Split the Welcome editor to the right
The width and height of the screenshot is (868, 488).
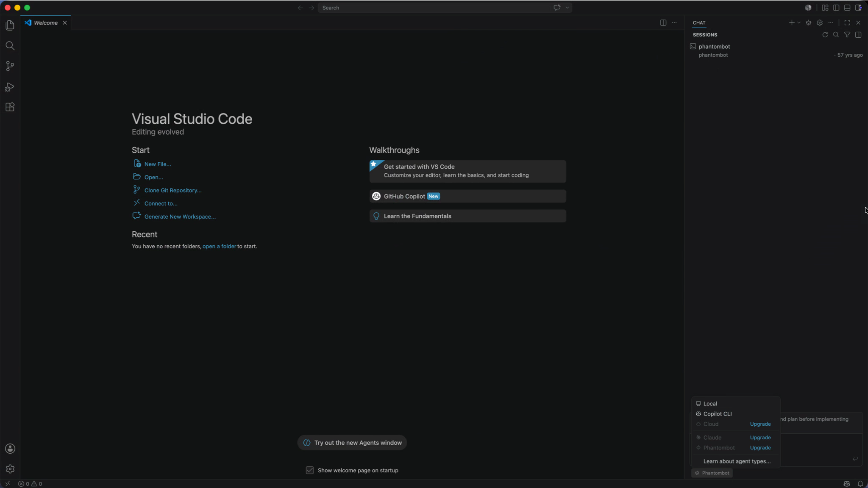coord(663,23)
